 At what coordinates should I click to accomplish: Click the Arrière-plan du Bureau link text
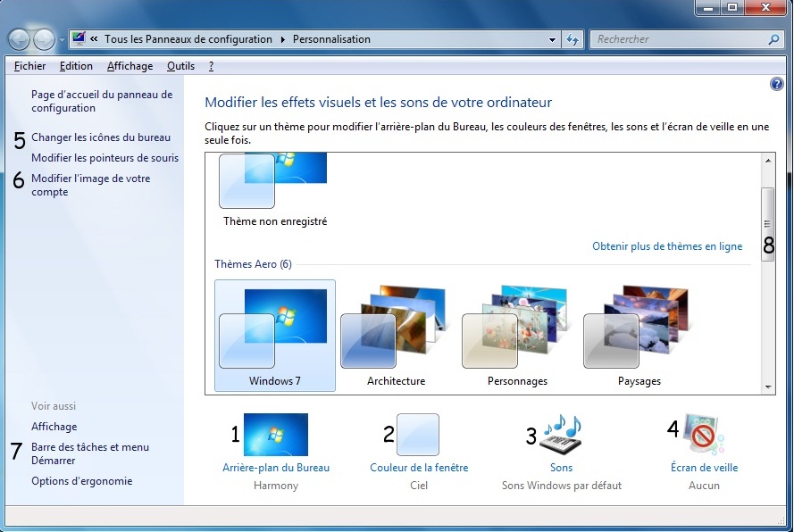pyautogui.click(x=276, y=468)
